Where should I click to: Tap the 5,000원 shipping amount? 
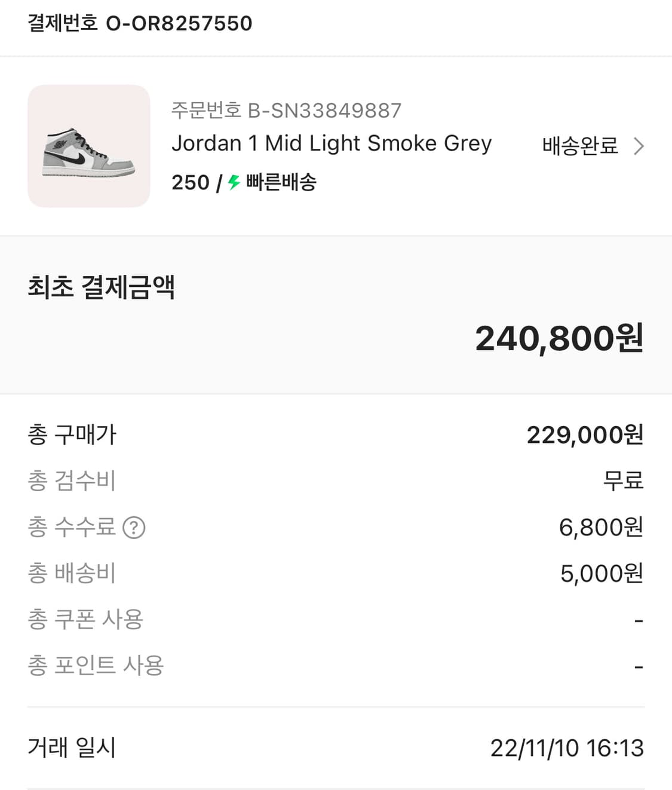[602, 574]
